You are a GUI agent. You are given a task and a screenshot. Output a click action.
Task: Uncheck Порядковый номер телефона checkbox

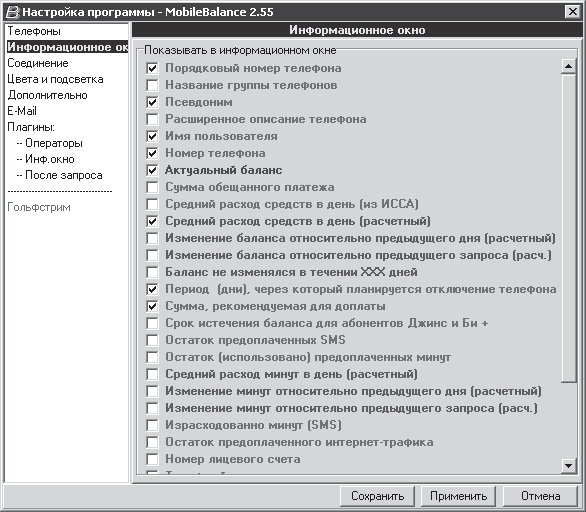click(152, 68)
